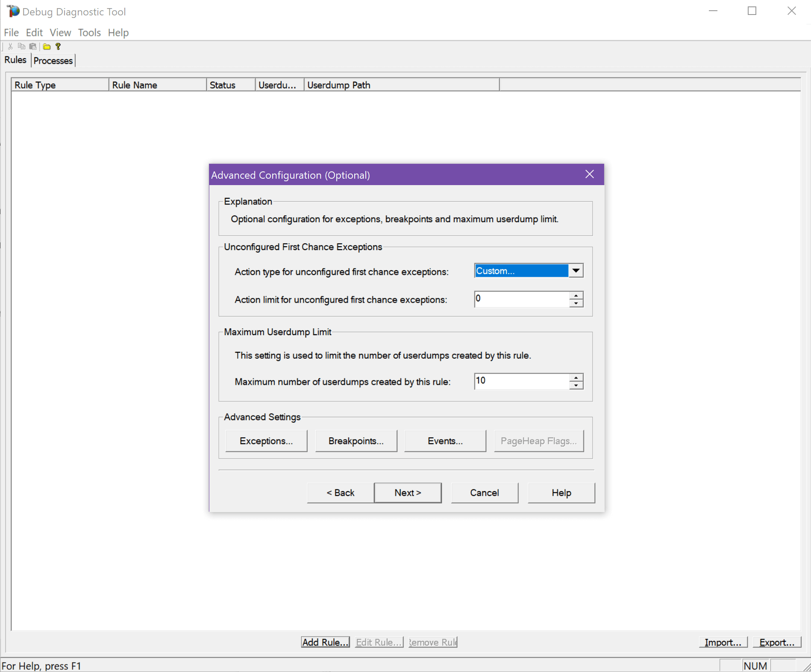Close the Debug Diagnostic Tool window
Image resolution: width=811 pixels, height=672 pixels.
pyautogui.click(x=791, y=11)
